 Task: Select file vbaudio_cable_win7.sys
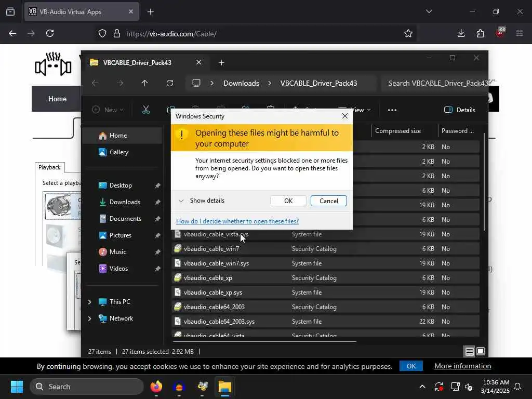pyautogui.click(x=325, y=263)
